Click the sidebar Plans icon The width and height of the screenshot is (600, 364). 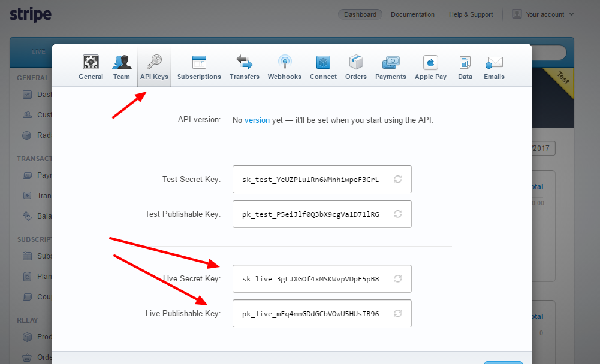pos(27,277)
